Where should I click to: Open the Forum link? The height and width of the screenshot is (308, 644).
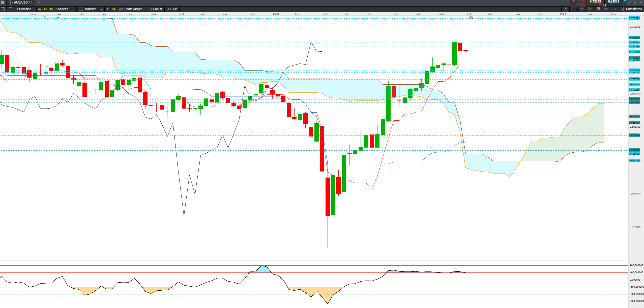(x=155, y=9)
